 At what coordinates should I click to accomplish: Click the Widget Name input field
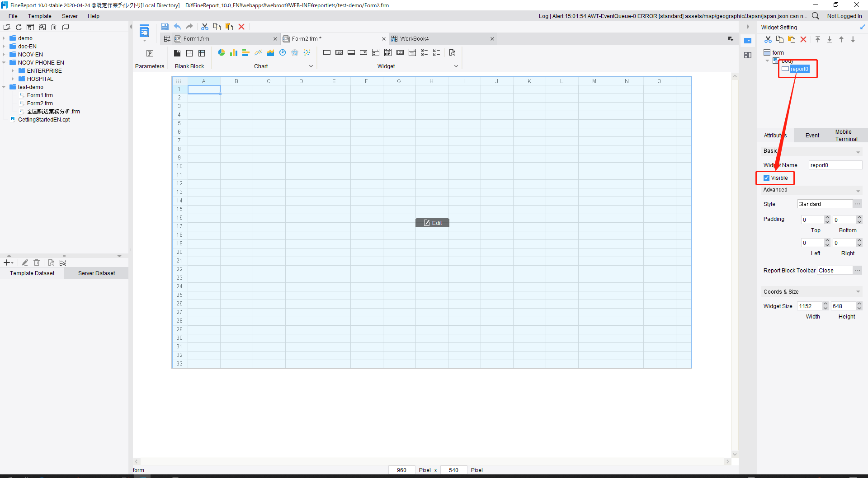coord(835,165)
